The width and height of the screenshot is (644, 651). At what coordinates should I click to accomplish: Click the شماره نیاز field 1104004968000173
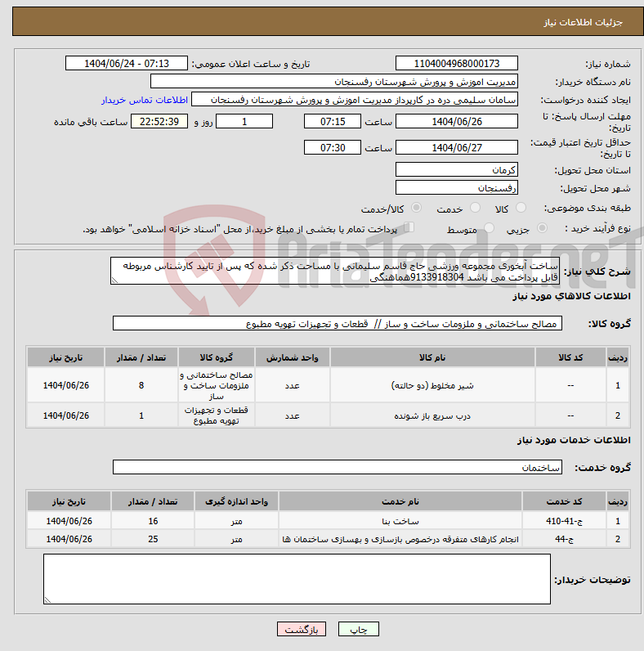click(x=457, y=64)
